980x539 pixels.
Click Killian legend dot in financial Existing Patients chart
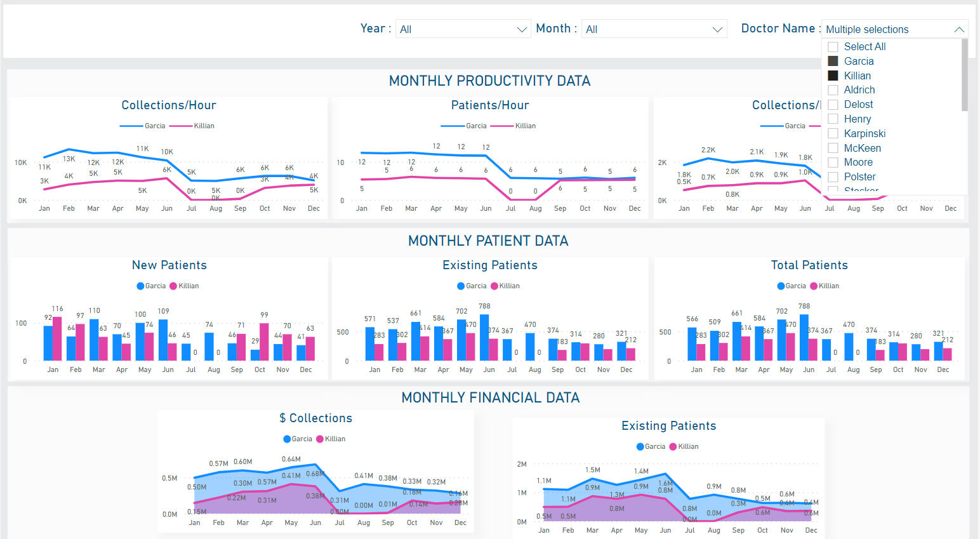click(x=673, y=447)
